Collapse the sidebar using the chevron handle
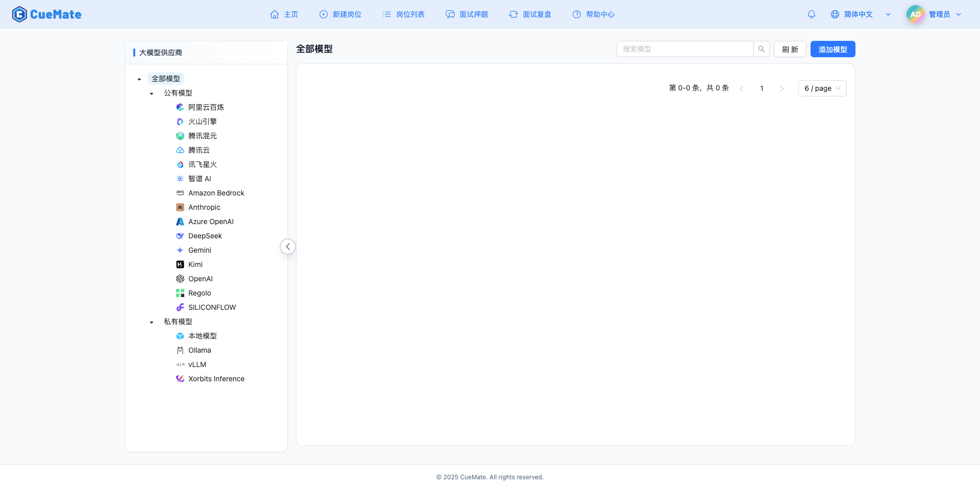 [x=287, y=246]
